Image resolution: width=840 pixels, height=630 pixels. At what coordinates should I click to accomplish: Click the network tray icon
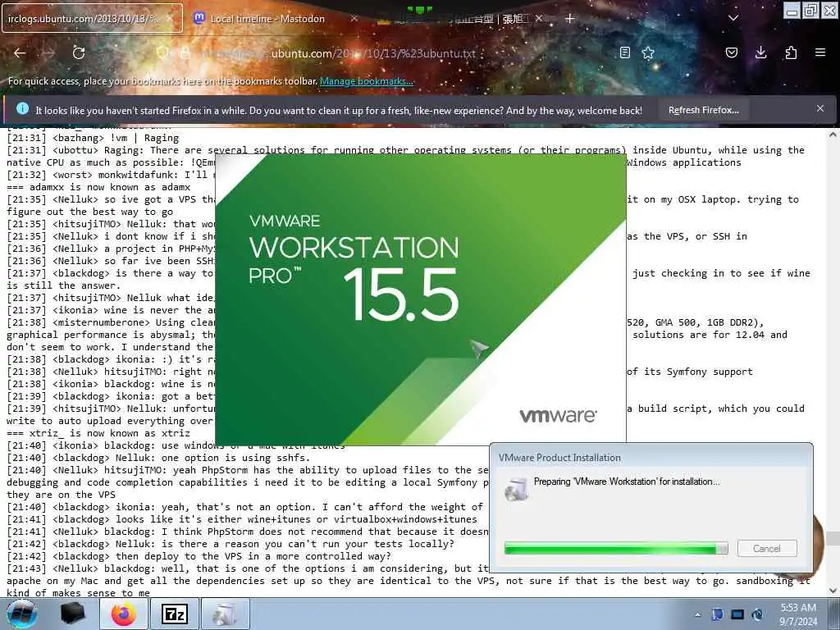click(x=717, y=614)
